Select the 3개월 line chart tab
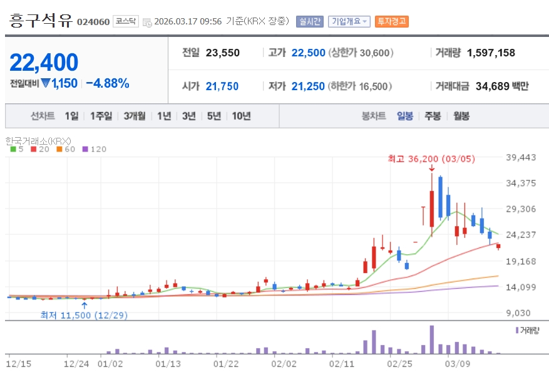 (x=135, y=116)
